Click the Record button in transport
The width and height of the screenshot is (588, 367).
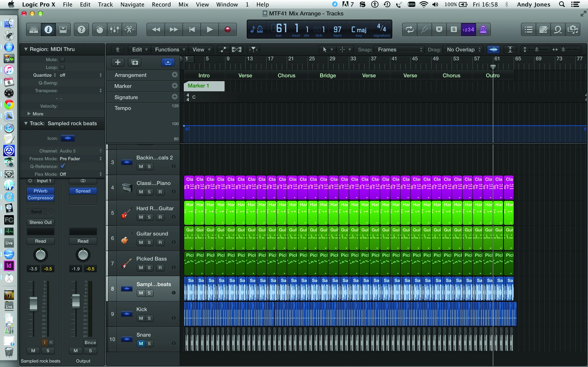227,30
